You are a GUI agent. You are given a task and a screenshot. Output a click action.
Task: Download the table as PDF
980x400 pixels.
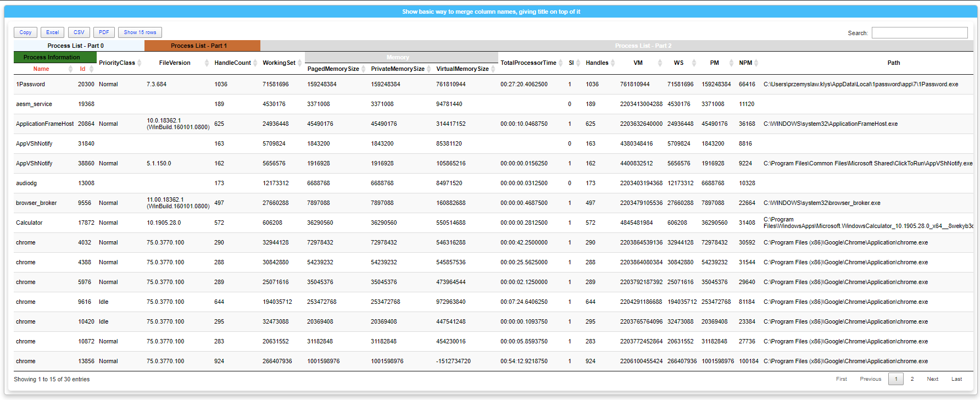tap(104, 32)
